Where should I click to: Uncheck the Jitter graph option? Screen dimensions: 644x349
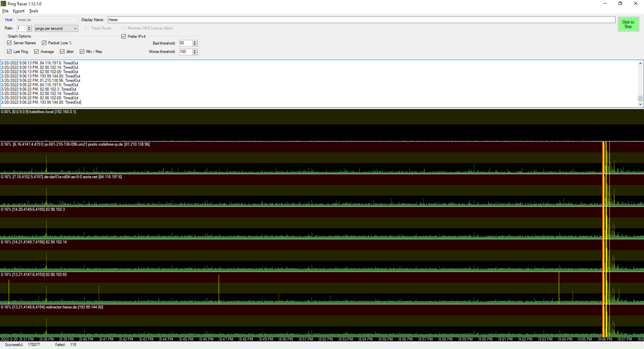[x=63, y=52]
